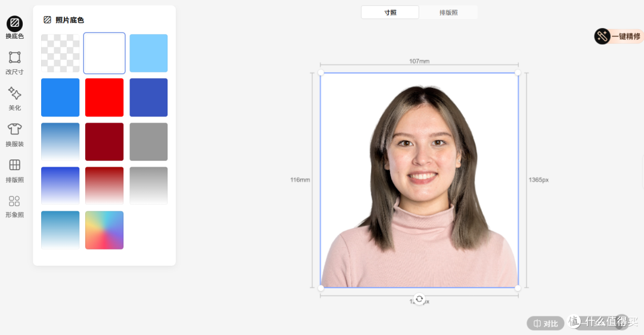Select the red-to-white gradient swatch
644x335 pixels.
pyautogui.click(x=104, y=186)
